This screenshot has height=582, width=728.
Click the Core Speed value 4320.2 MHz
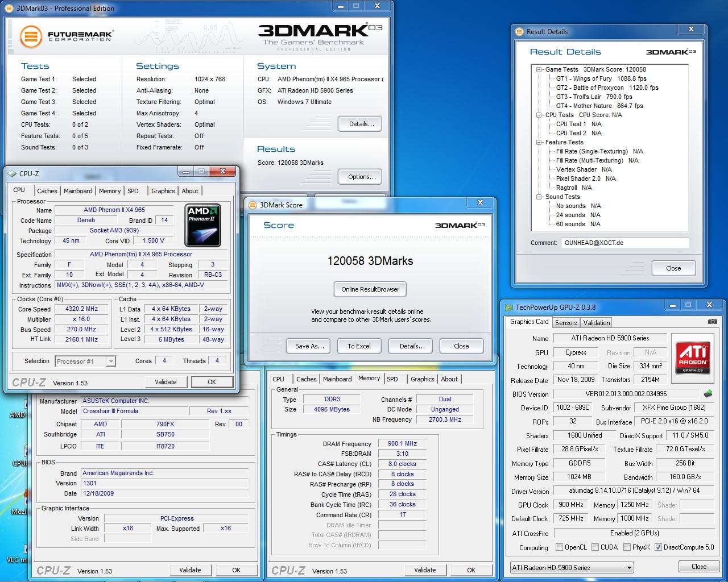coord(82,309)
